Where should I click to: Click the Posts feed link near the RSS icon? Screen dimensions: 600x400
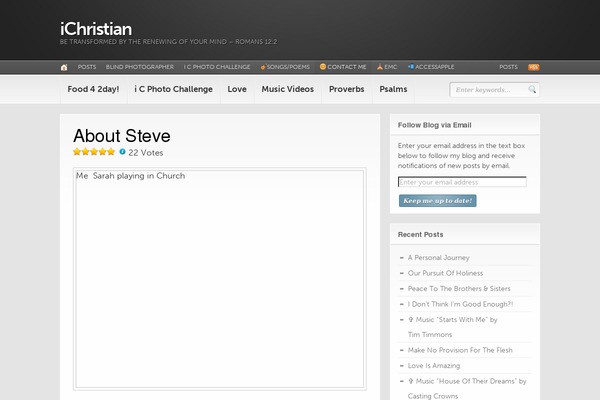point(508,67)
